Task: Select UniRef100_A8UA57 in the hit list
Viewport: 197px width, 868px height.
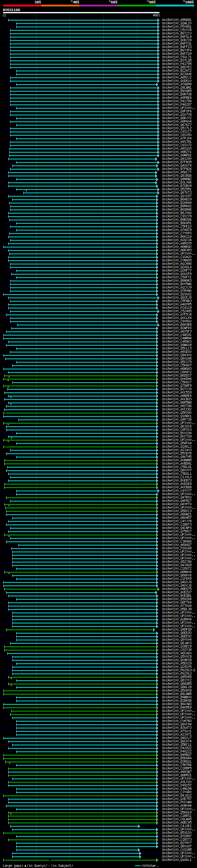Action: tap(176, 518)
